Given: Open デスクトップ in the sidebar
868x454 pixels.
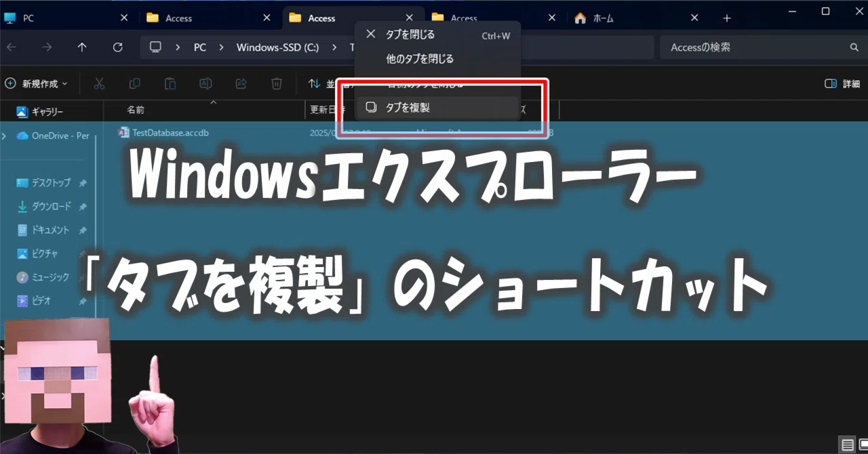Looking at the screenshot, I should pyautogui.click(x=44, y=183).
